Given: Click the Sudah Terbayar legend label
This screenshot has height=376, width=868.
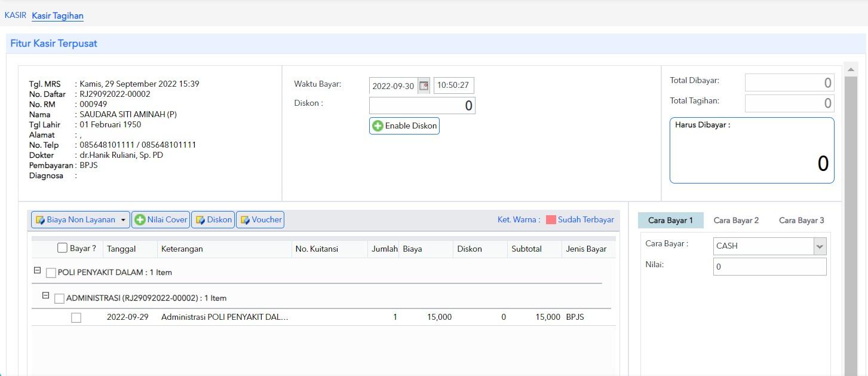Looking at the screenshot, I should 586,219.
